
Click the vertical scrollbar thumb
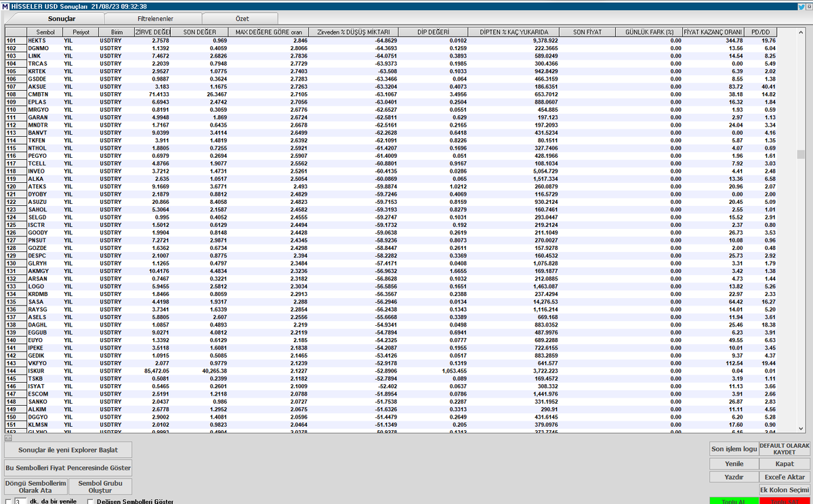(801, 154)
